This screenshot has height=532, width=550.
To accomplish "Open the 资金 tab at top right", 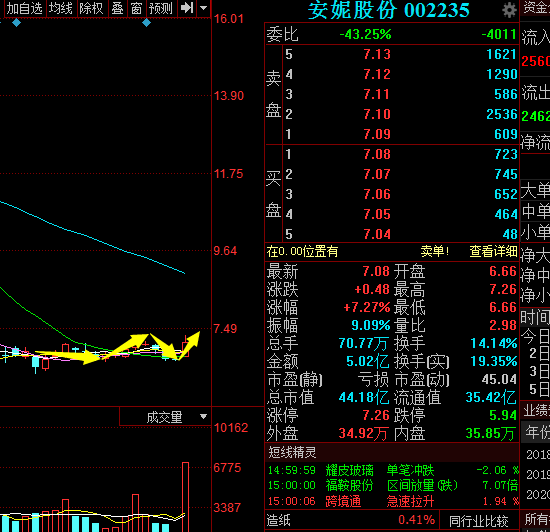I will [535, 8].
